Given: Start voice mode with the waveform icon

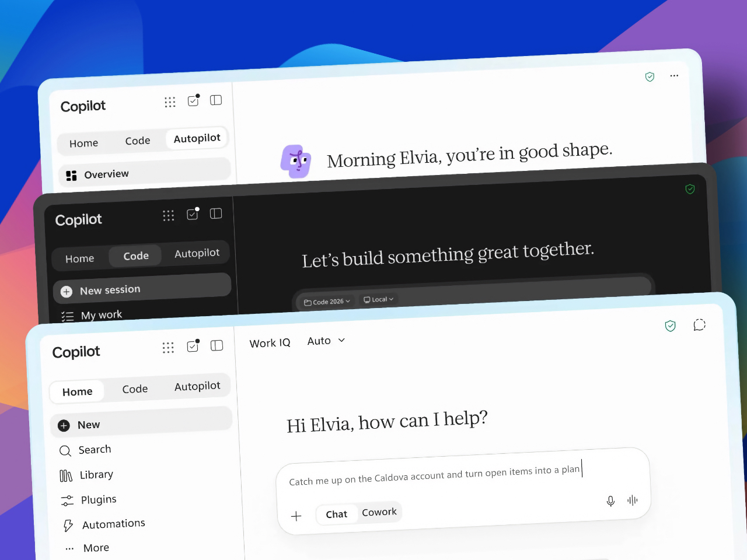Looking at the screenshot, I should click(x=633, y=500).
